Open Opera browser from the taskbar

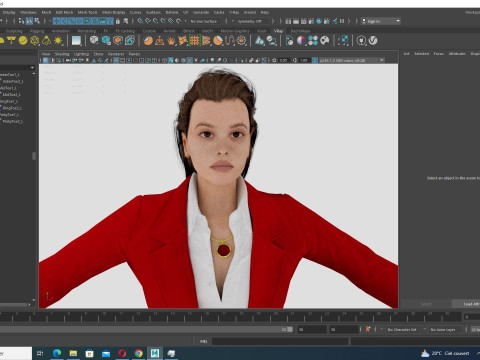[122, 353]
